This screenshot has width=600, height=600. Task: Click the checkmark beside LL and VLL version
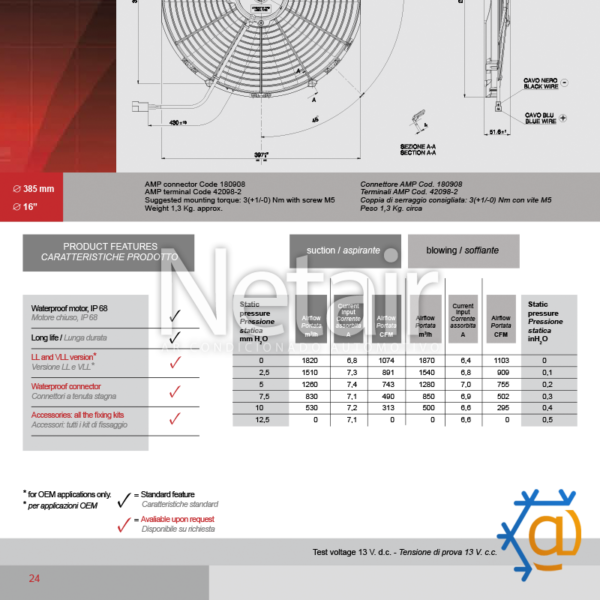(175, 363)
